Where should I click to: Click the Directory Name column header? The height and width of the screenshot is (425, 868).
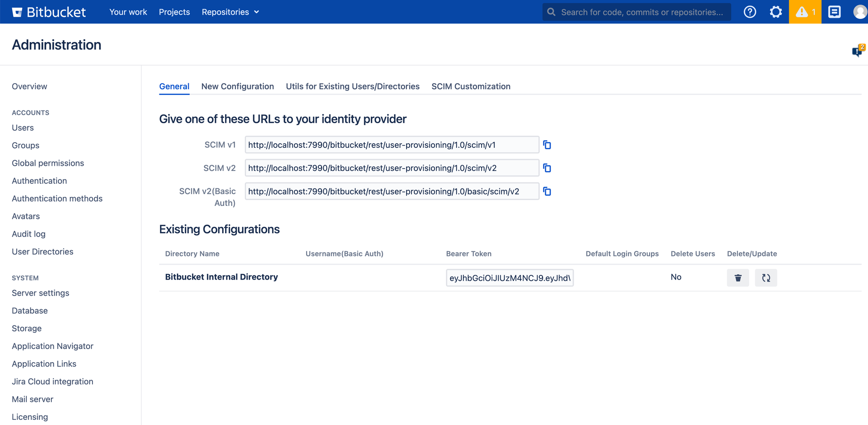pyautogui.click(x=192, y=254)
